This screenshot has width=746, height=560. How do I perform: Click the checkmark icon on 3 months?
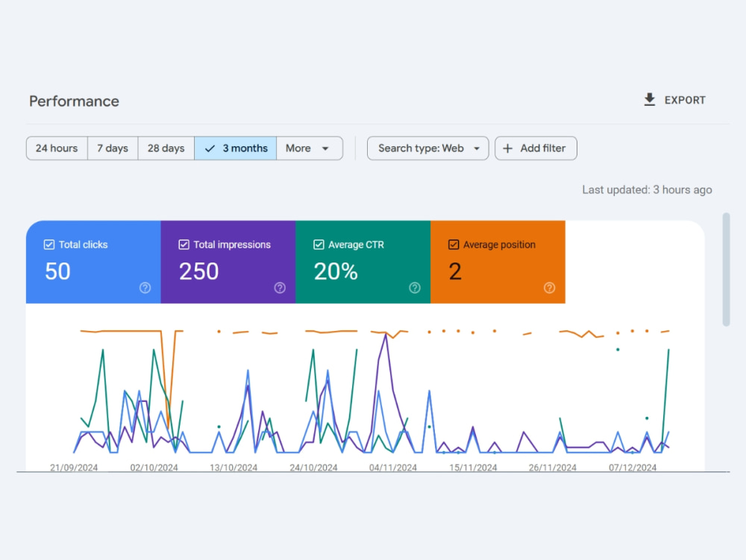click(210, 148)
